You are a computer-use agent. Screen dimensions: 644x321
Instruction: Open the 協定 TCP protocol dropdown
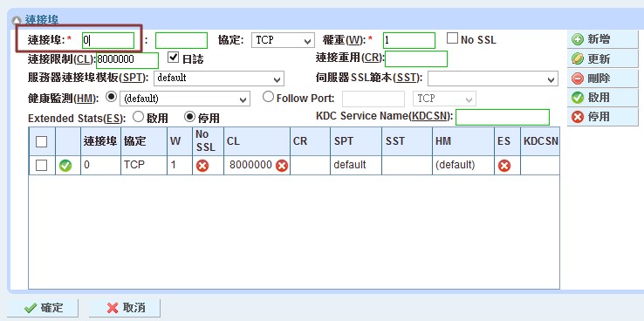pyautogui.click(x=283, y=40)
